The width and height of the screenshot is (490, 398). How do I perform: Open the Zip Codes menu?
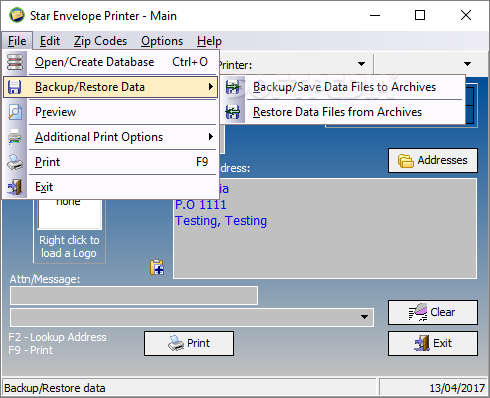100,41
